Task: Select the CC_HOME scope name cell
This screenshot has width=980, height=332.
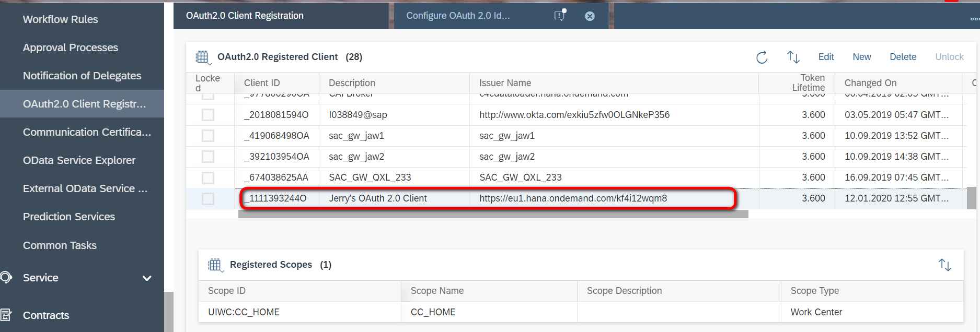Action: tap(489, 312)
